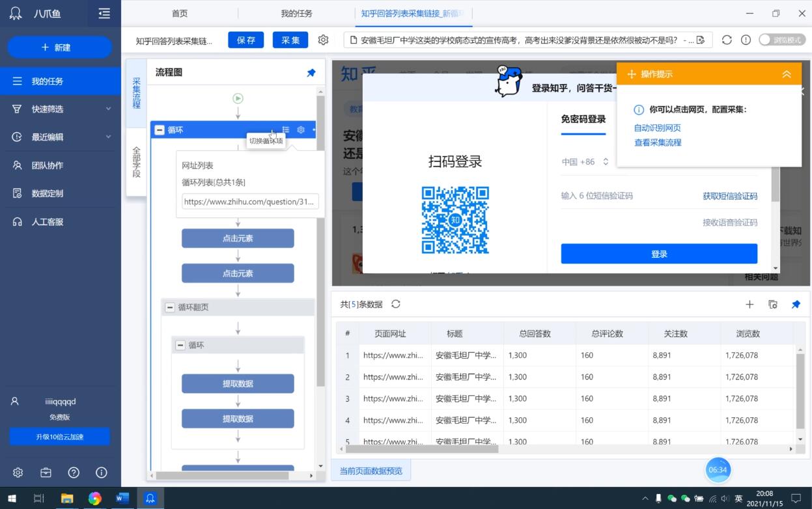Collapse the inner 循环 block

click(x=180, y=345)
